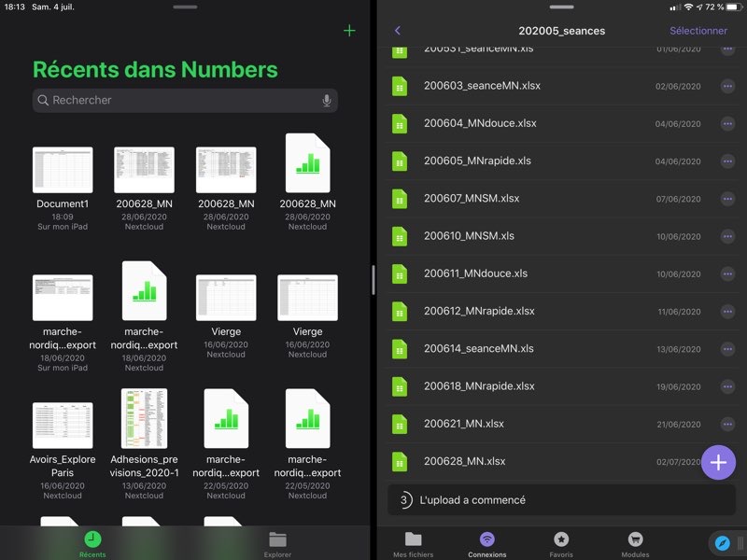Open the Mes fichiers tab

(413, 544)
